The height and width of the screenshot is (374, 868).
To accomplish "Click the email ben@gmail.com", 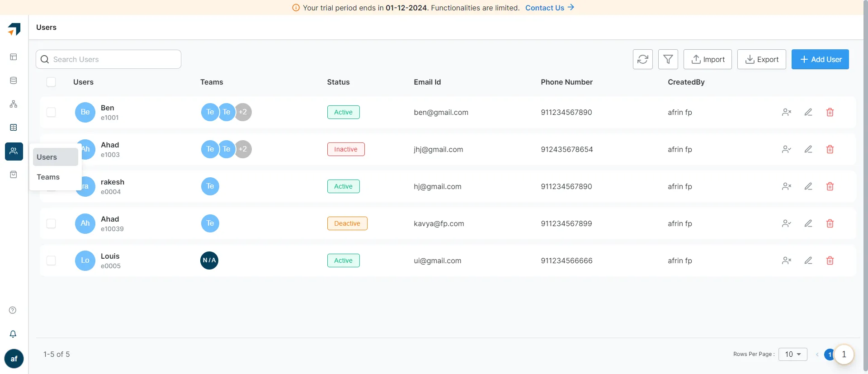I will pos(441,112).
